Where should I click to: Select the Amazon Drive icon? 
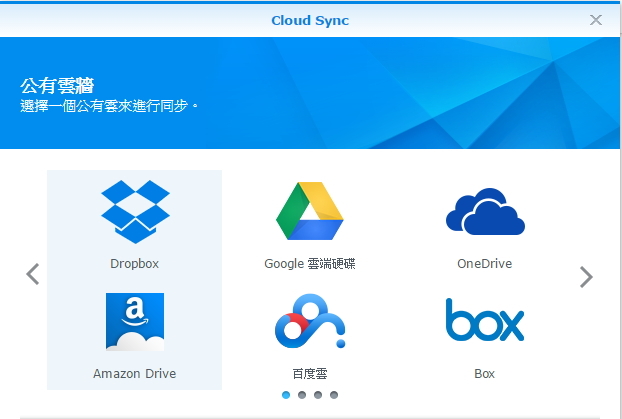click(x=135, y=322)
